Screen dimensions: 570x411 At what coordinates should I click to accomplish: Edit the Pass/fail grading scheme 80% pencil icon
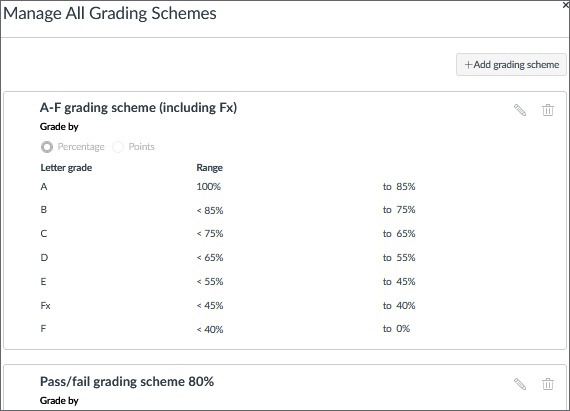520,384
